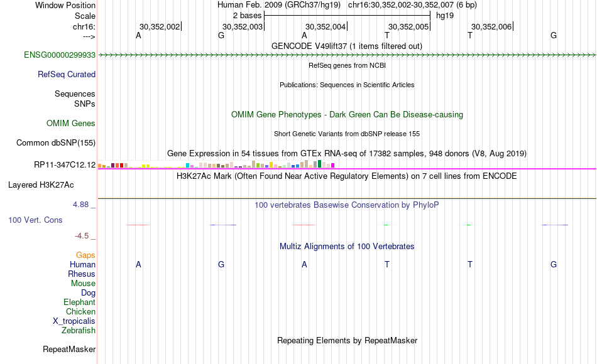Click the chr16:30,352,002-30,352,007 (6 bp) range text
Screen dimensions: 597x364
point(412,5)
